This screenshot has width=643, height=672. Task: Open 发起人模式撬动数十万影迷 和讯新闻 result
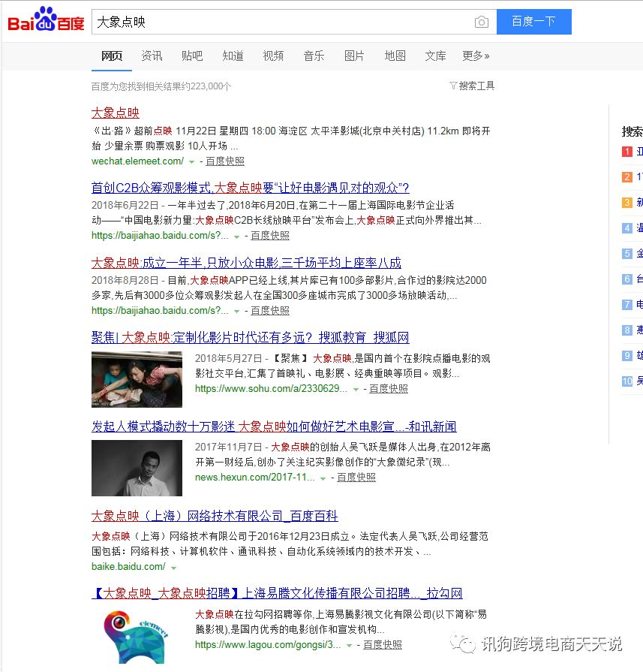click(274, 426)
